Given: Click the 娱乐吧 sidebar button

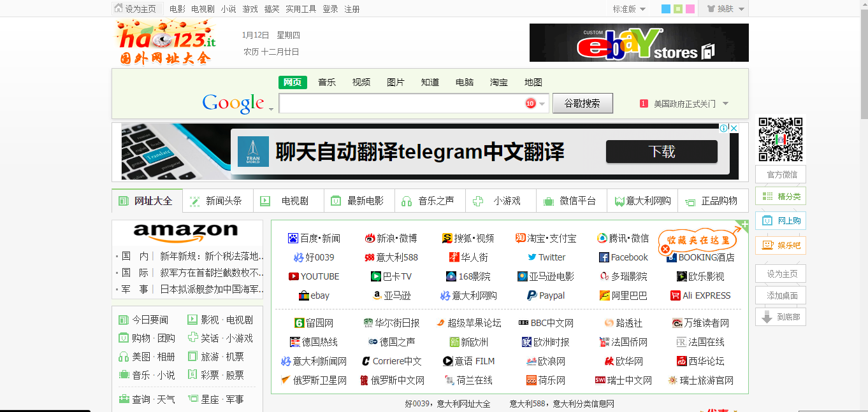Looking at the screenshot, I should tap(781, 245).
